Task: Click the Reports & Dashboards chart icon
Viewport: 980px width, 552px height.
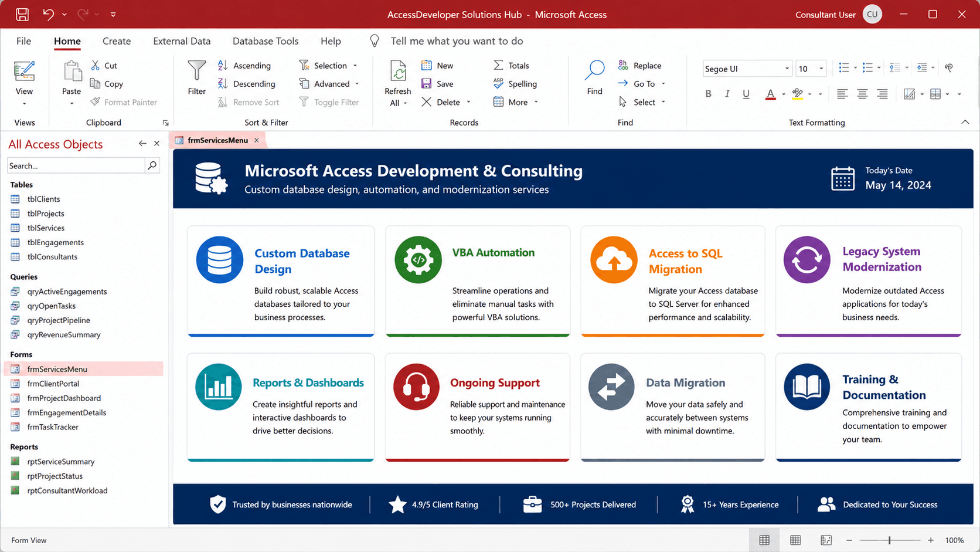Action: [x=219, y=387]
